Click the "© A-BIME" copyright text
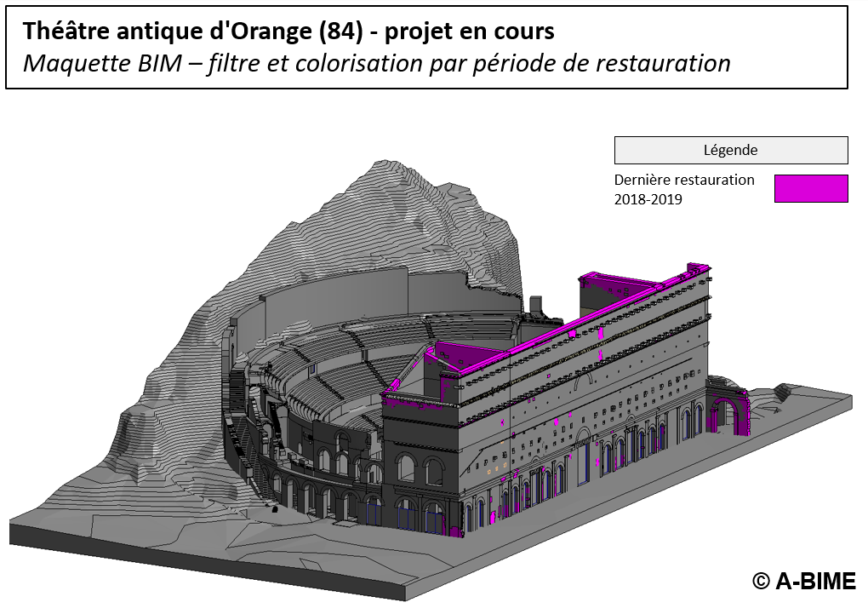The height and width of the screenshot is (608, 868). [x=803, y=581]
